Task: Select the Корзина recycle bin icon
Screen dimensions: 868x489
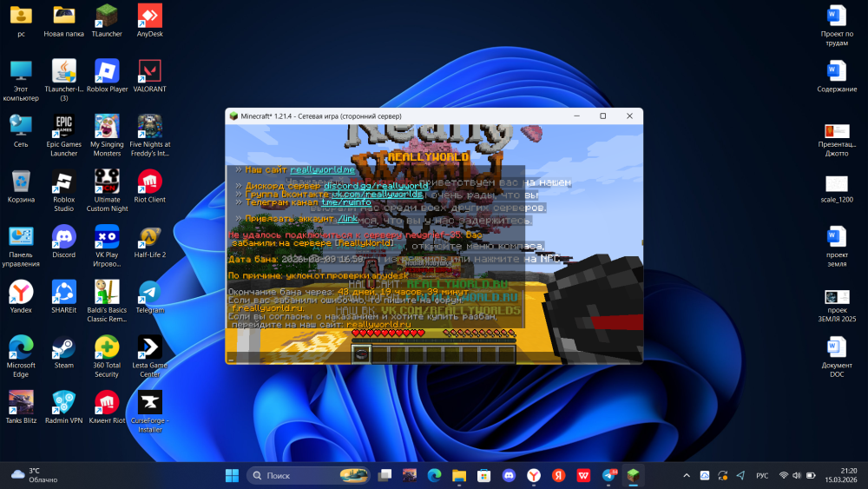Action: tap(21, 188)
